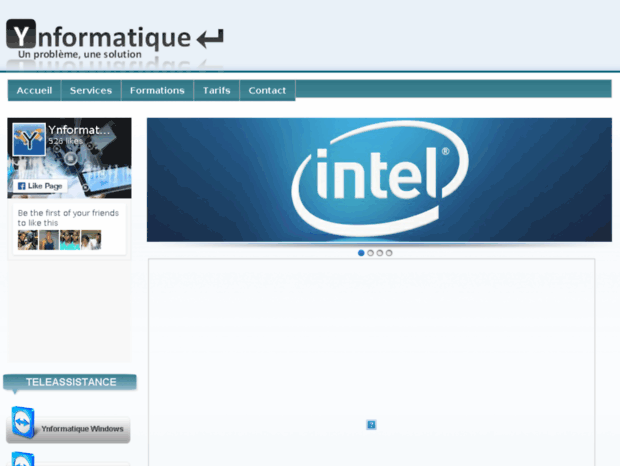
Task: Click the Ynformat... Facebook page title
Action: 79,130
